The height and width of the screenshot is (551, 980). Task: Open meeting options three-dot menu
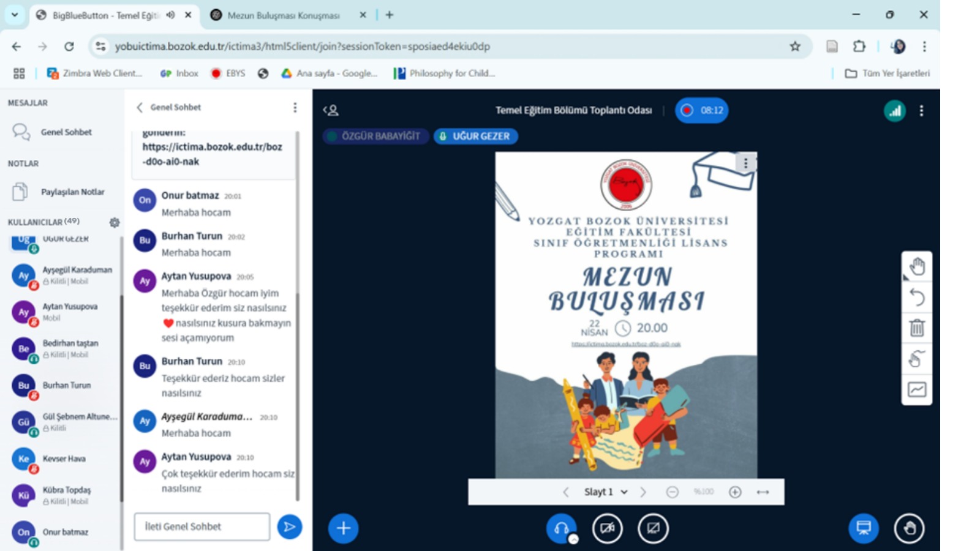[x=921, y=111]
